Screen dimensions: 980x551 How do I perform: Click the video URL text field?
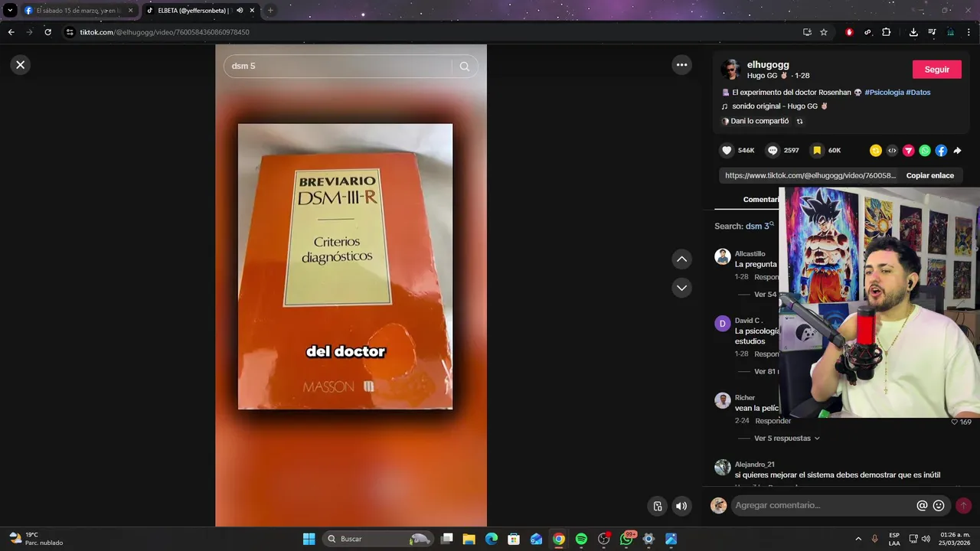[810, 175]
